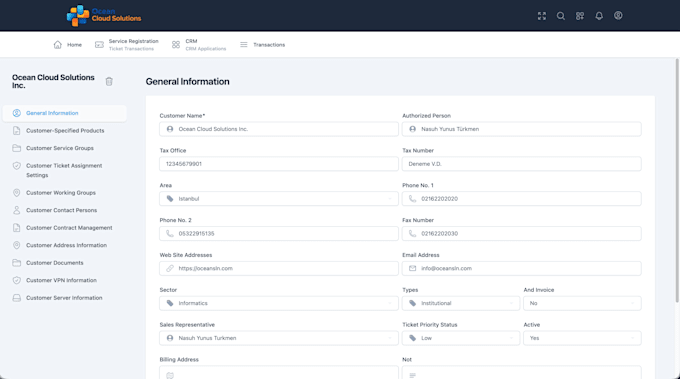Click the Phone No. 1 field
This screenshot has height=379, width=680.
[521, 199]
